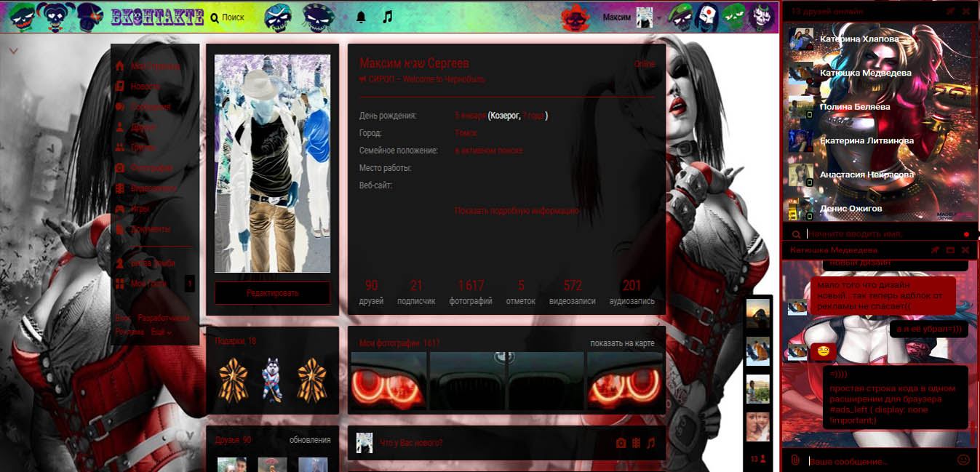The width and height of the screenshot is (980, 472).
Task: Click the в активном поиске relationship link
Action: pos(489,151)
